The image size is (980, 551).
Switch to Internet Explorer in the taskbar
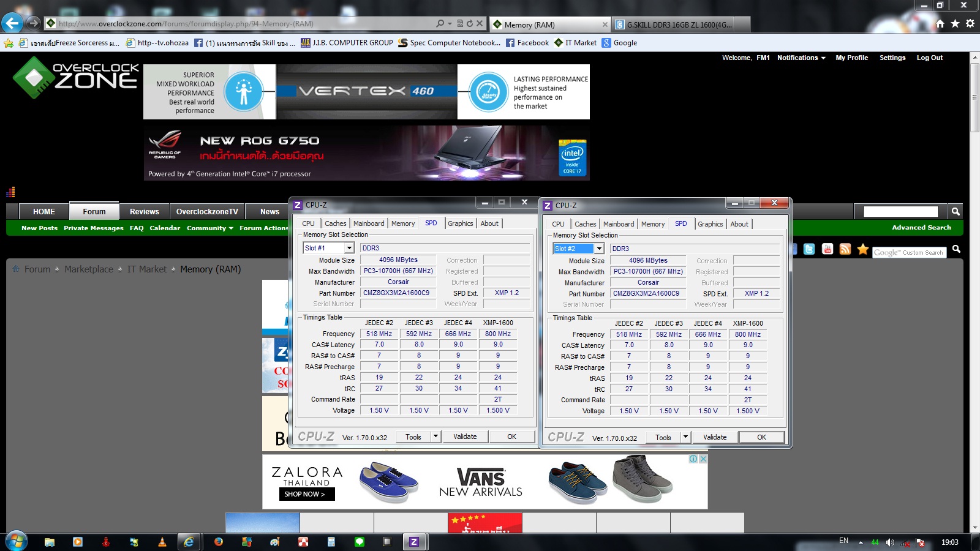pos(189,542)
